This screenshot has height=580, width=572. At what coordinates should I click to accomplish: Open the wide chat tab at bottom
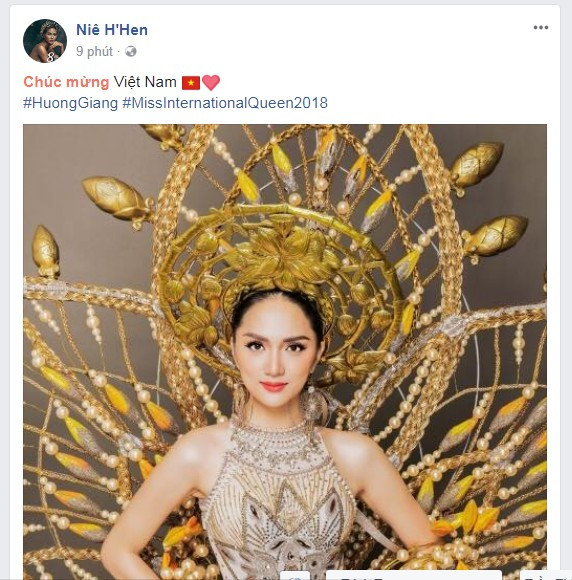(414, 576)
